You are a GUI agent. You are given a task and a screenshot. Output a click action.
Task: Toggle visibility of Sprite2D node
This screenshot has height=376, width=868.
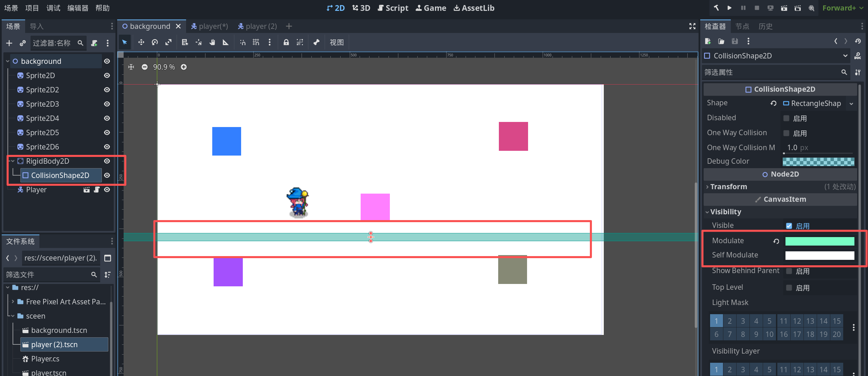click(x=107, y=75)
